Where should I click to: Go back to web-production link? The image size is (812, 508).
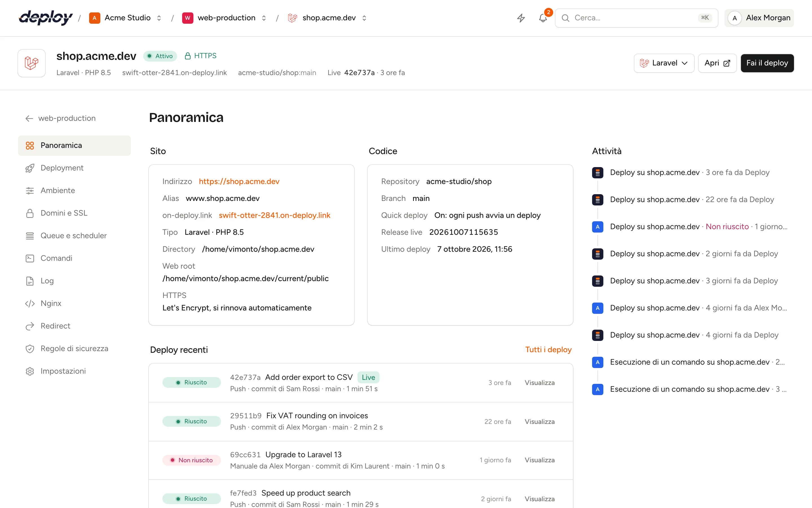pos(60,118)
